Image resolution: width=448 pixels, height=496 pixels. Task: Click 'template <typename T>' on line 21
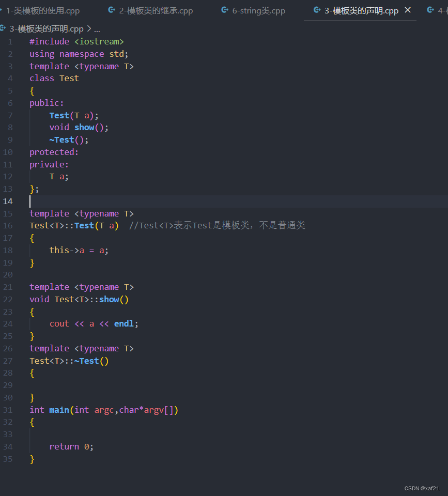82,287
